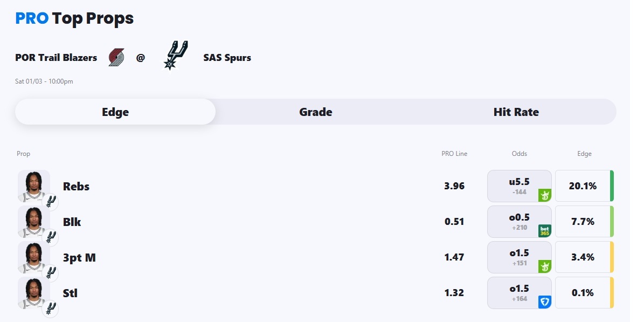
Task: Click the FanDuel icon in Stl row
Action: click(x=544, y=302)
